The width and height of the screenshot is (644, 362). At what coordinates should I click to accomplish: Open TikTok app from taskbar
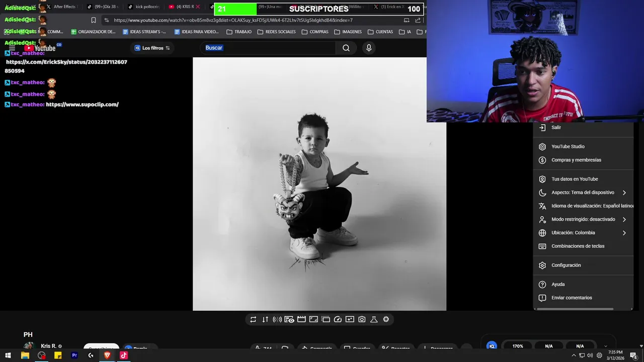(124, 355)
